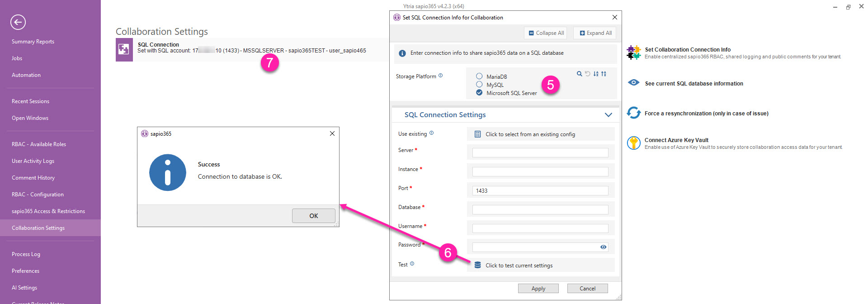Click the database icon to test settings
This screenshot has width=868, height=304.
coord(477,265)
